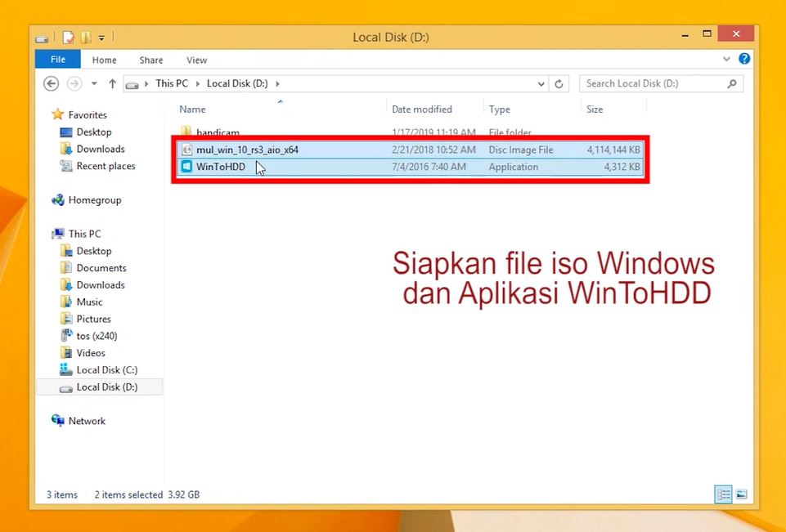Open the Help icon
The image size is (786, 532).
[x=744, y=59]
